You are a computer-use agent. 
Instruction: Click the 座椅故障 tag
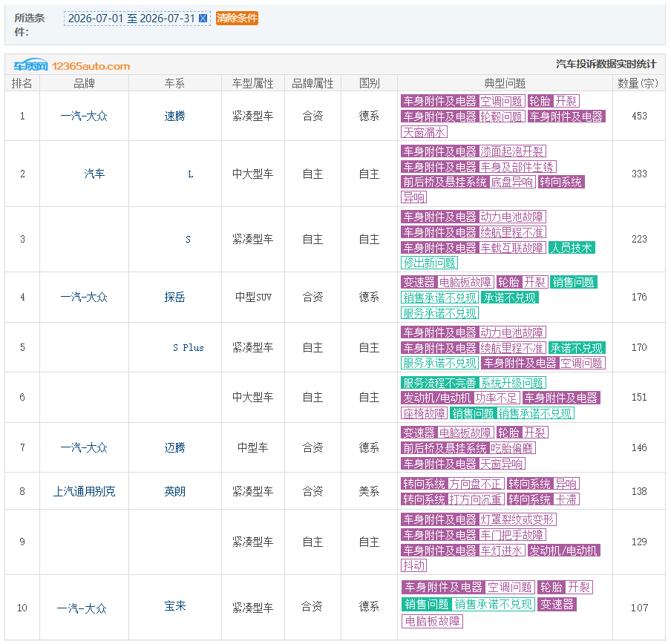pos(424,413)
